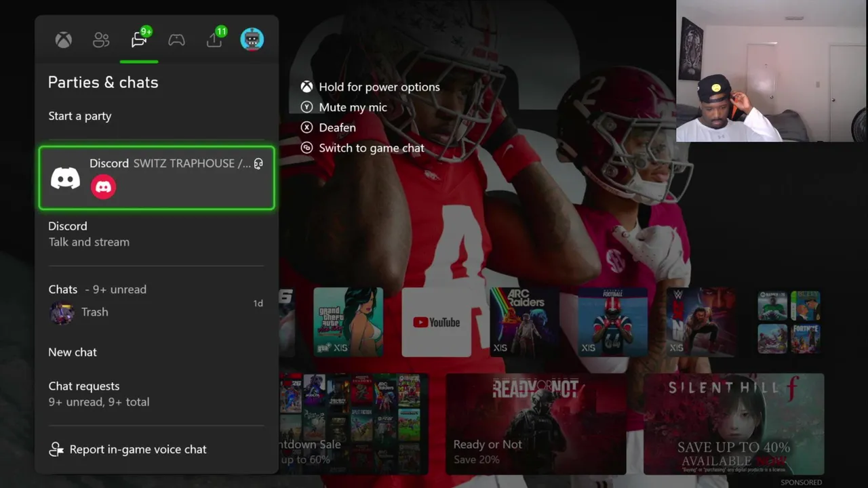
Task: Click the X button Deafen hint
Action: pyautogui.click(x=307, y=127)
